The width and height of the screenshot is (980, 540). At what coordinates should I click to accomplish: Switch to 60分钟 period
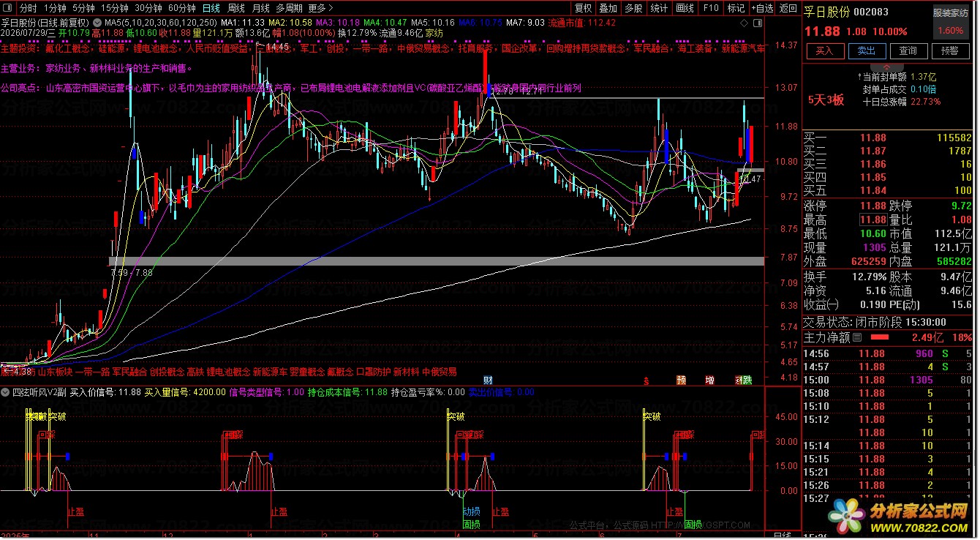click(182, 8)
